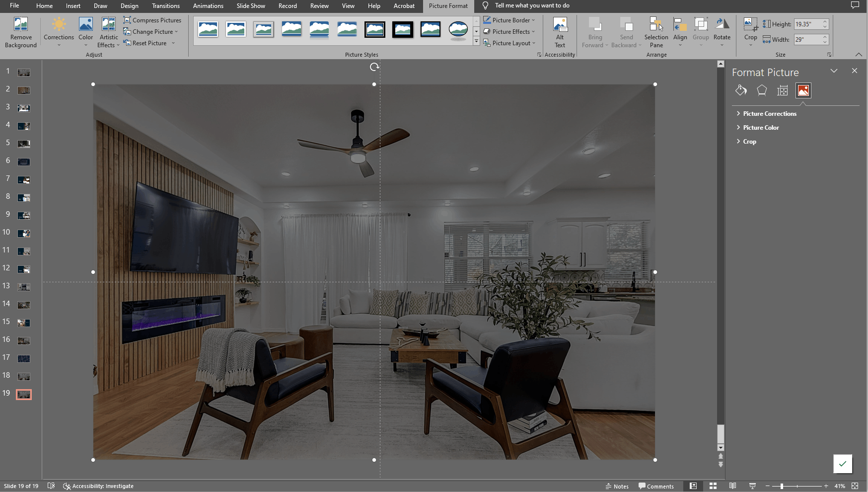The height and width of the screenshot is (492, 868).
Task: Click the vertical scrollbar thumb
Action: (721, 433)
